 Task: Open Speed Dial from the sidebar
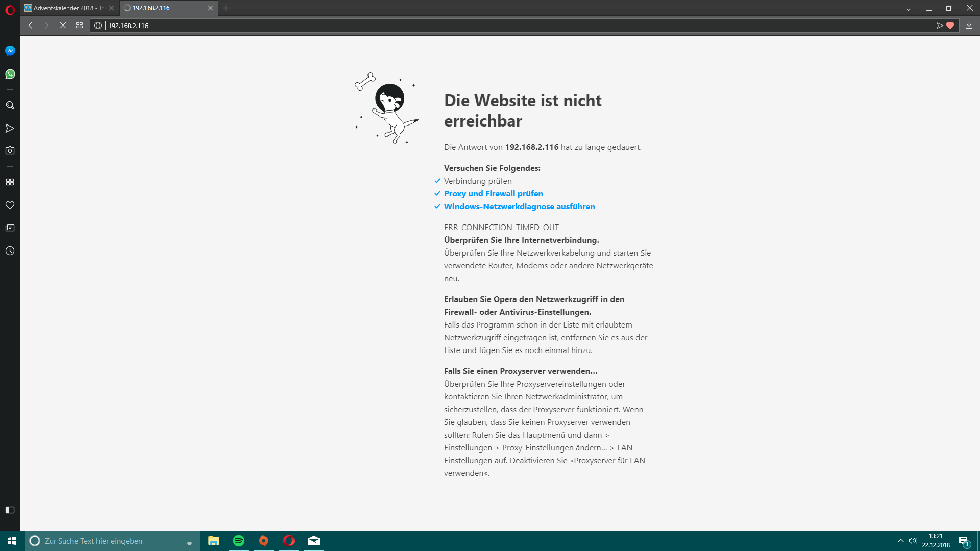point(10,182)
